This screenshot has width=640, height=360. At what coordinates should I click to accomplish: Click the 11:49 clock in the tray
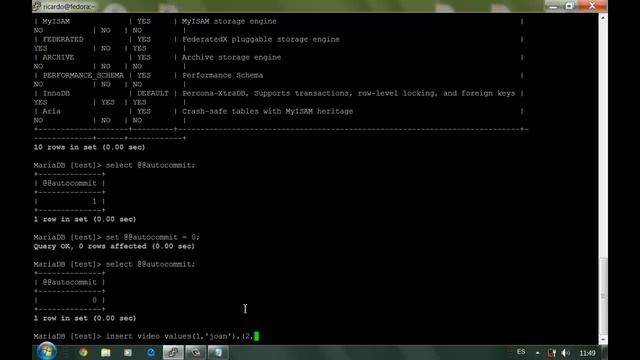coord(587,353)
